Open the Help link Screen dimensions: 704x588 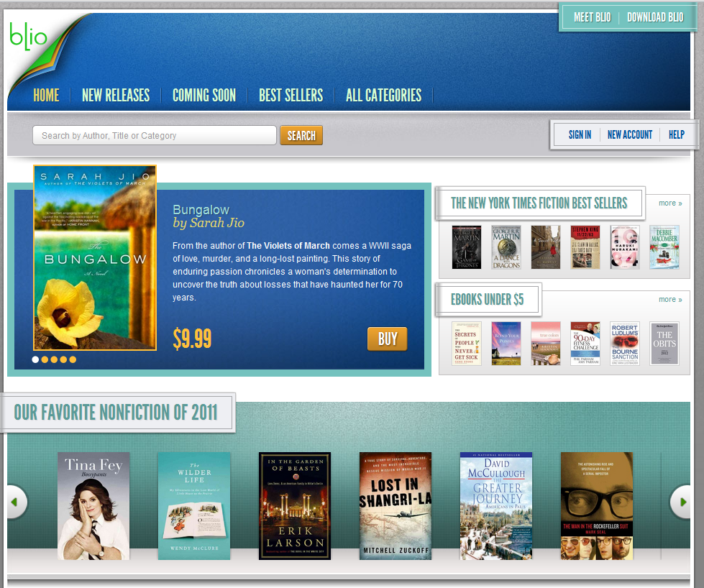[x=677, y=134]
